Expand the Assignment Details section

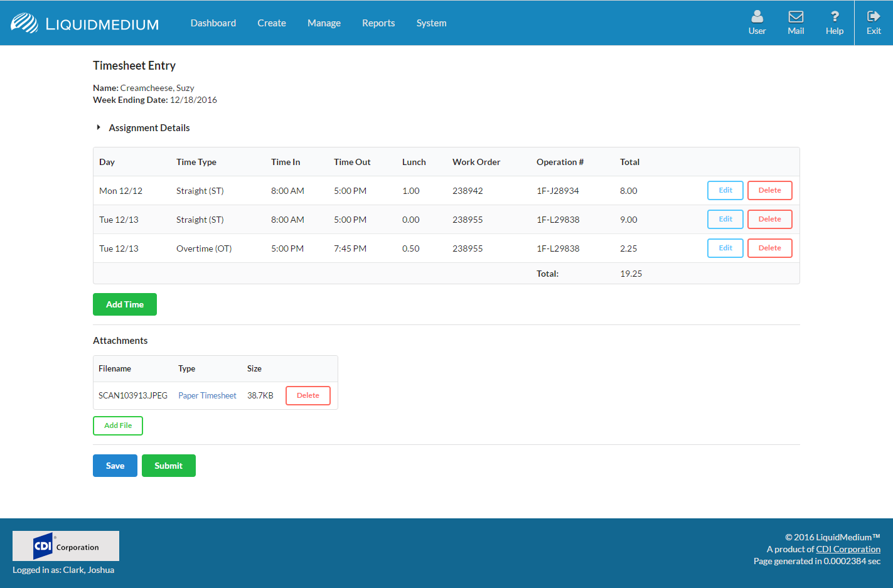(99, 127)
